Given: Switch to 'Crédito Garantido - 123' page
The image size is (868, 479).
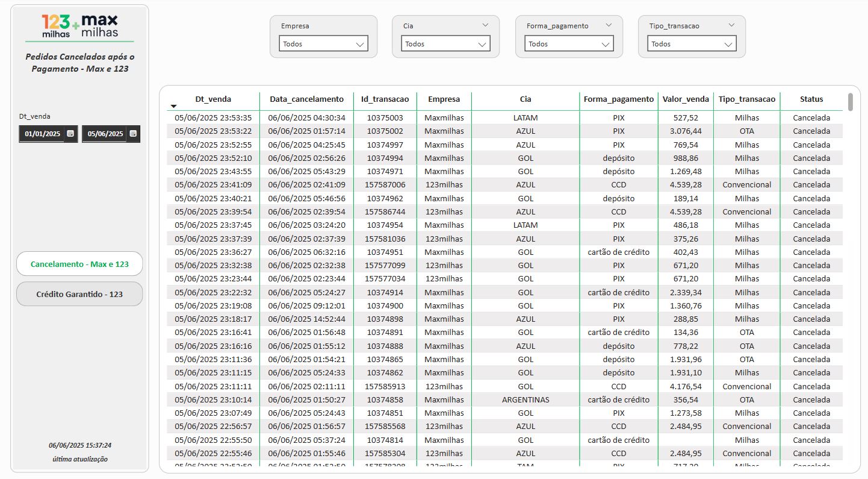Looking at the screenshot, I should click(x=79, y=294).
